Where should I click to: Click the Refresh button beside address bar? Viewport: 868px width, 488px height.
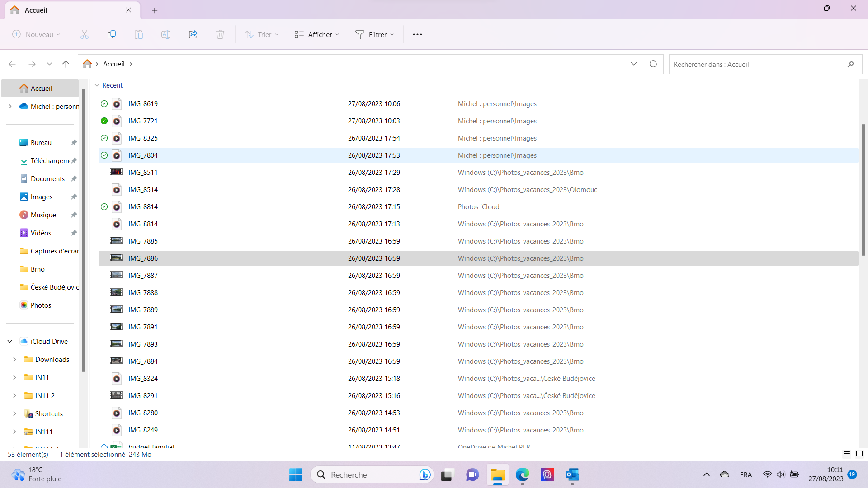click(653, 64)
